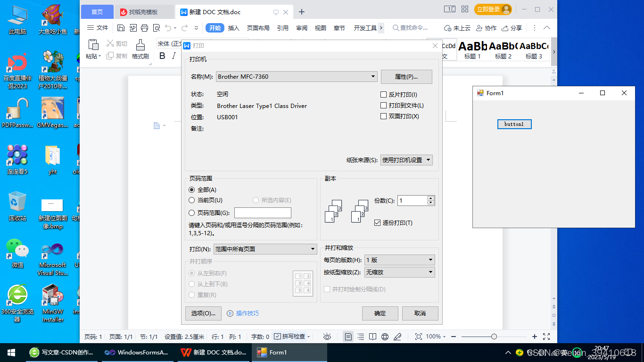This screenshot has width=644, height=362.
Task: Enable eye protection mode in status bar
Action: click(x=327, y=337)
